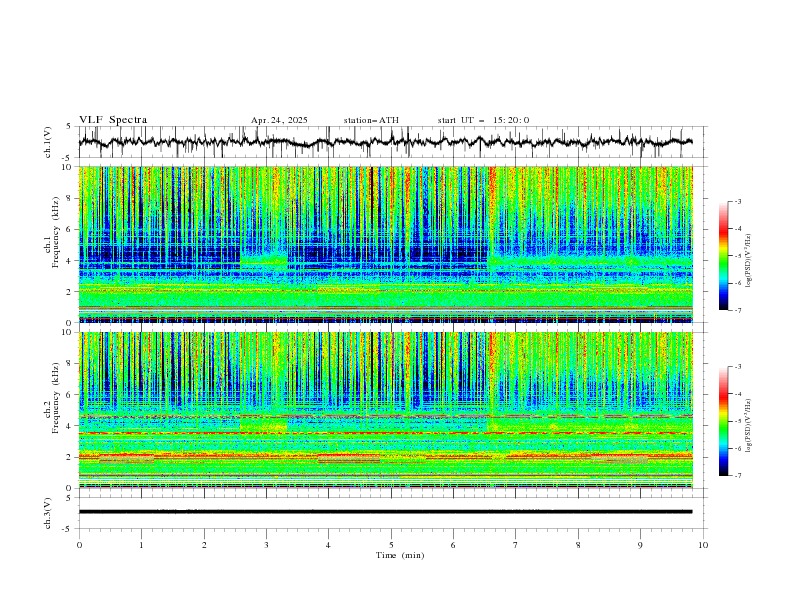The width and height of the screenshot is (792, 612).
Task: Click the ch.1 color bar "log(PSD)(V²/Hz)" label
Action: point(748,261)
